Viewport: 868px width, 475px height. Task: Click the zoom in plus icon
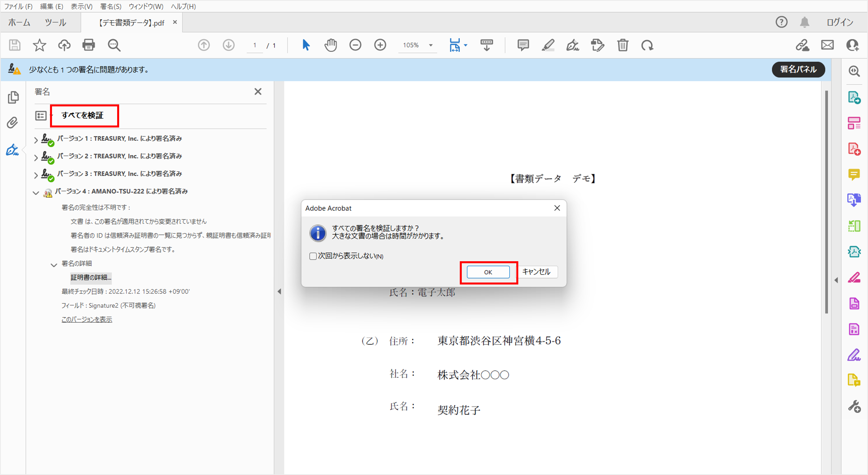click(380, 45)
